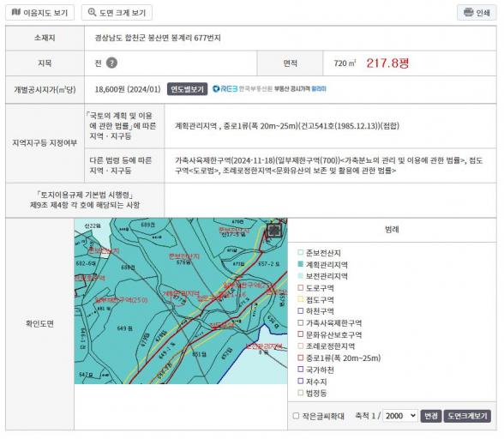Open the question mark help icon beside 전
Screen dimensions: 504x439
tap(111, 63)
